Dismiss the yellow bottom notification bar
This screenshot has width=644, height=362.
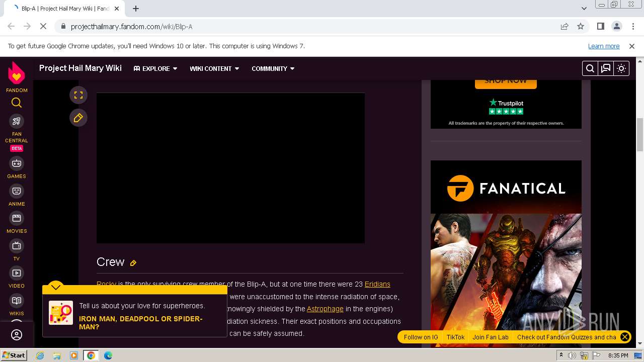[625, 337]
